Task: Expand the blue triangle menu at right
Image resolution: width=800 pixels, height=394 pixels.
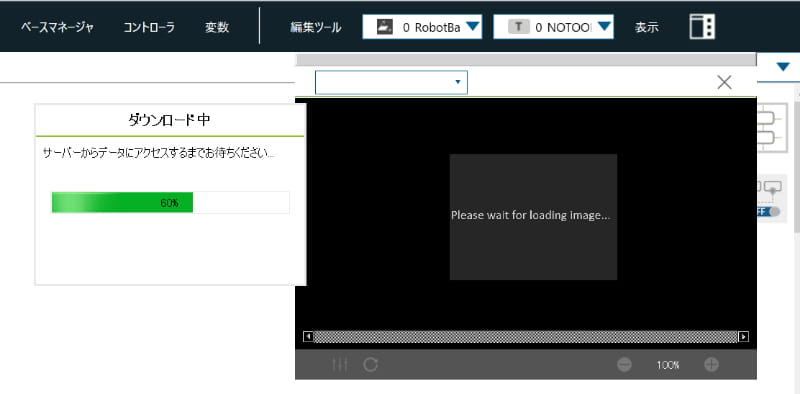Action: pyautogui.click(x=782, y=67)
